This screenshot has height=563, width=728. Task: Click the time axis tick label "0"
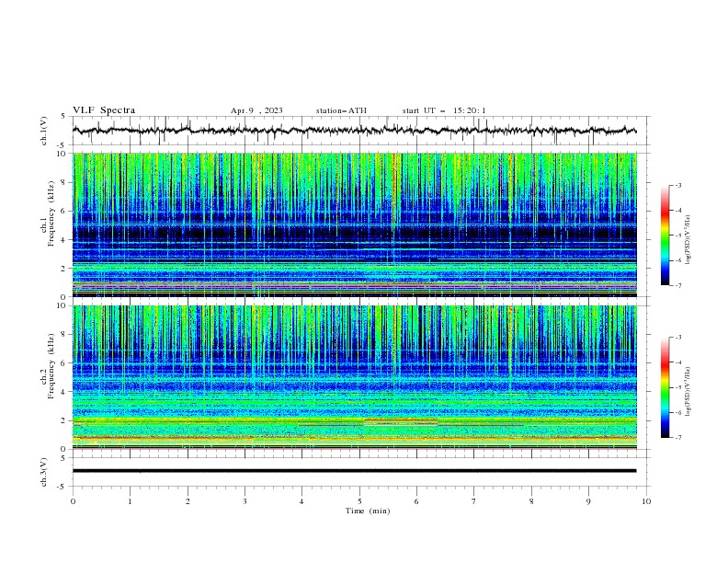point(73,501)
